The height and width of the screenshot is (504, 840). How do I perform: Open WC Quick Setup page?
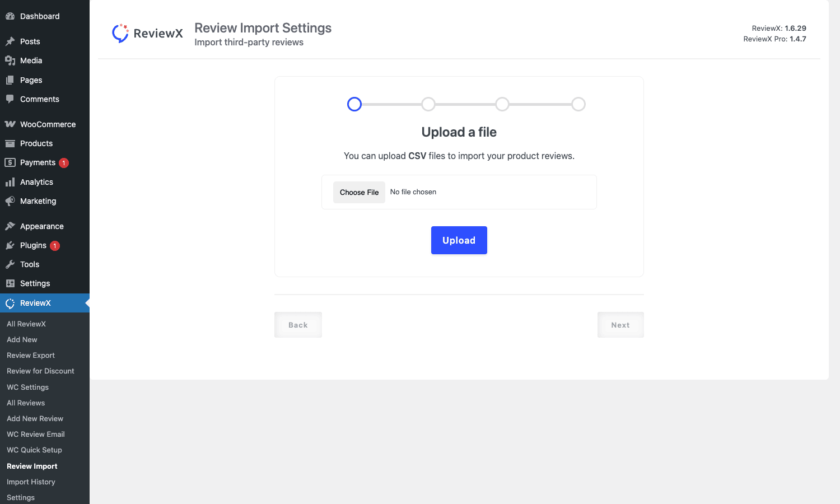coord(34,450)
